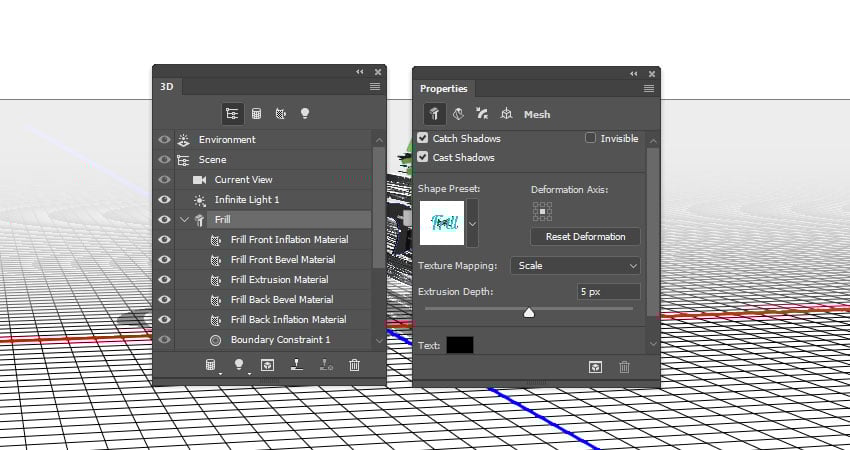850x450 pixels.
Task: Click Properties panel vertical scrollbar thumb
Action: [653, 232]
